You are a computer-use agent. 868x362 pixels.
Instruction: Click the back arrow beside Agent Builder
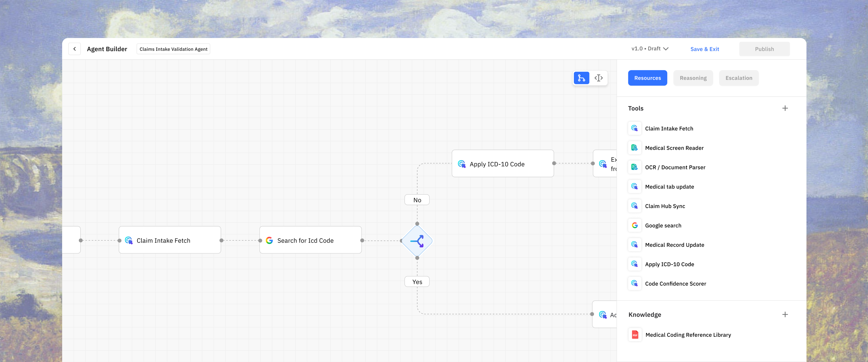click(x=74, y=49)
